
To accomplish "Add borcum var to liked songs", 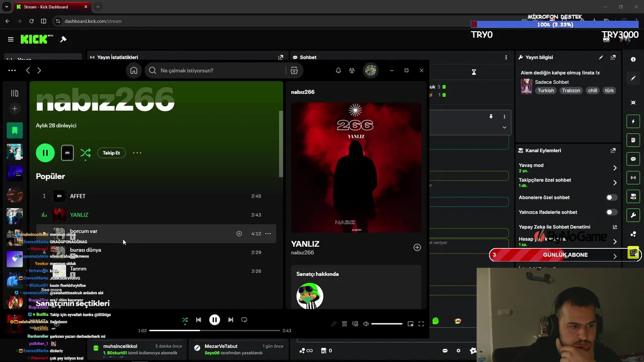I will (x=239, y=233).
